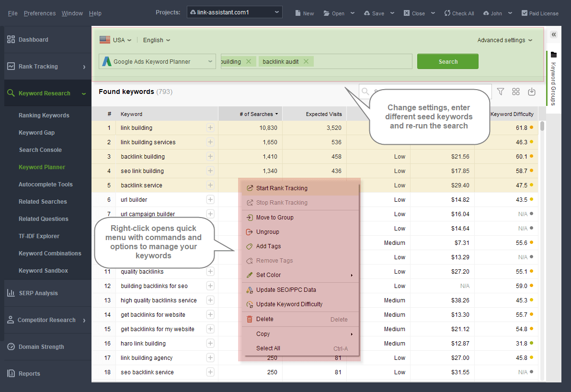
Task: Open the Projects dropdown link-assistant.com1
Action: (x=235, y=12)
